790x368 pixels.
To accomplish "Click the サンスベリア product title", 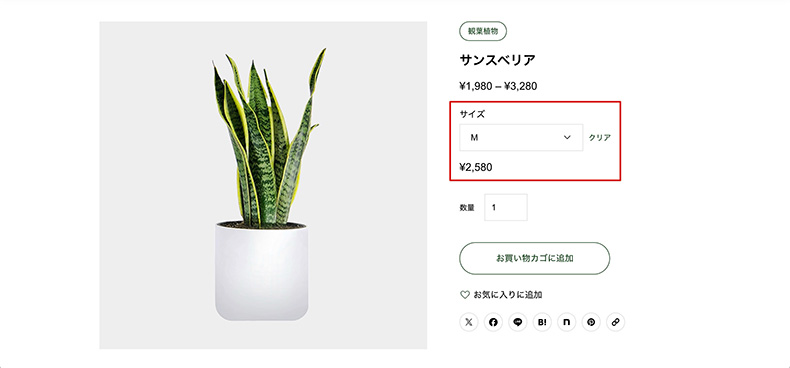I will pyautogui.click(x=497, y=60).
